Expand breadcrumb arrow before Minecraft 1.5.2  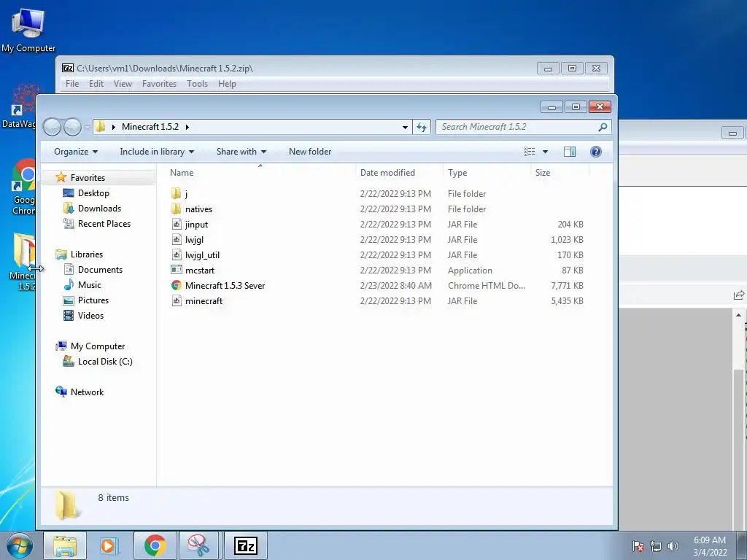(113, 127)
